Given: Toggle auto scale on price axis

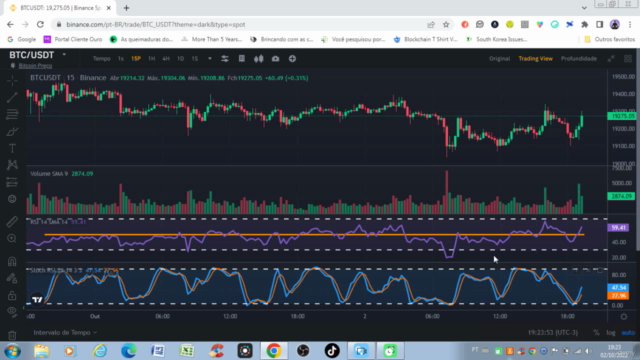Looking at the screenshot, I should (x=628, y=333).
